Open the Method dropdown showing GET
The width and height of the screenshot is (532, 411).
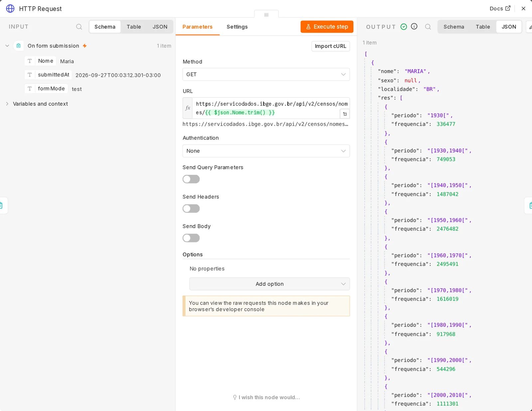[266, 74]
